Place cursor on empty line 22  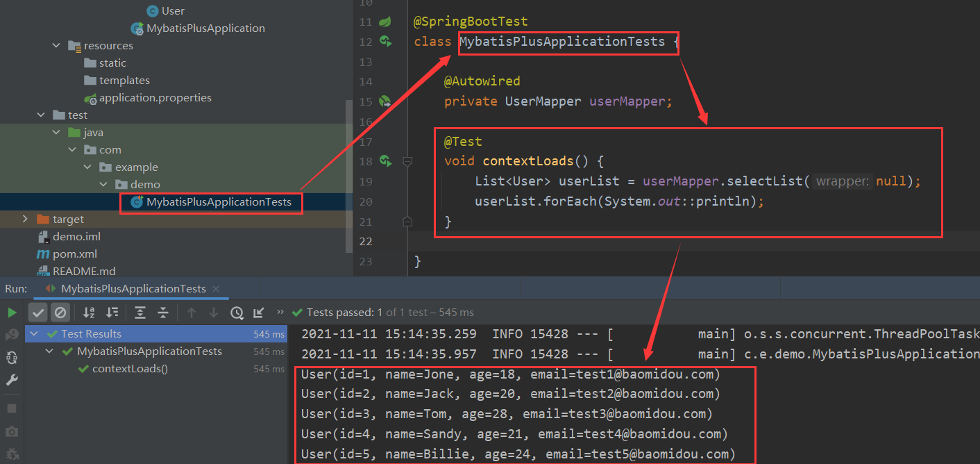(x=694, y=241)
